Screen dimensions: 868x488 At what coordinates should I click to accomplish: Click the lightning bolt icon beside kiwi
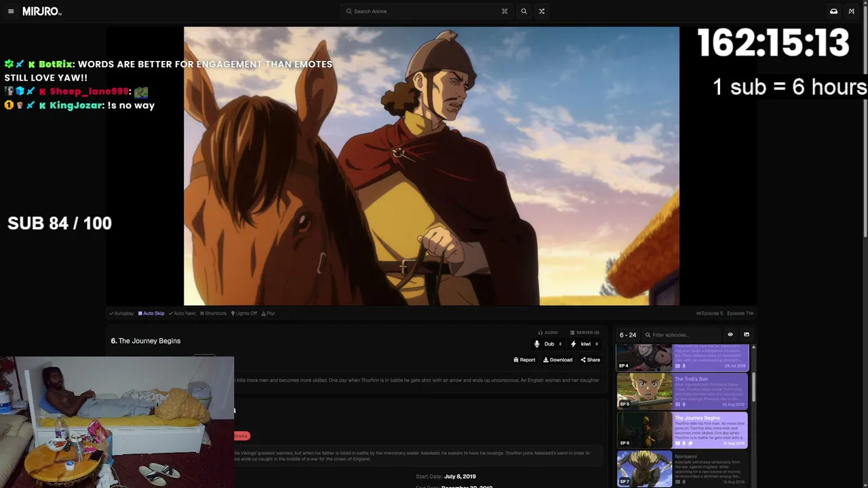573,344
